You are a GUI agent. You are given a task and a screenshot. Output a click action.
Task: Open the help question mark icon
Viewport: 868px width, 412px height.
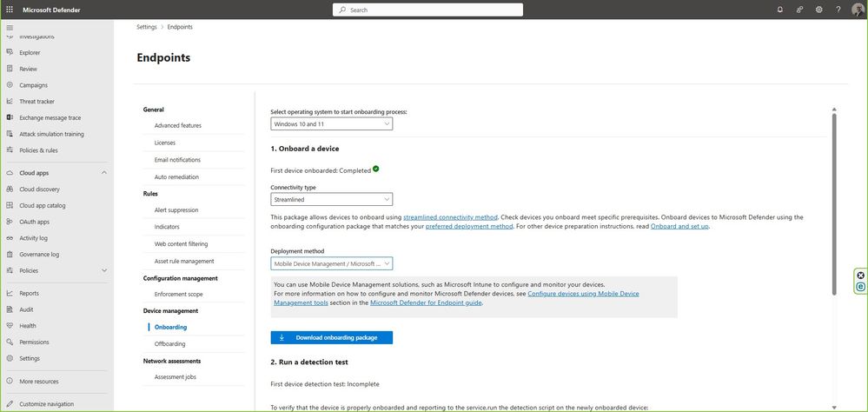(838, 10)
